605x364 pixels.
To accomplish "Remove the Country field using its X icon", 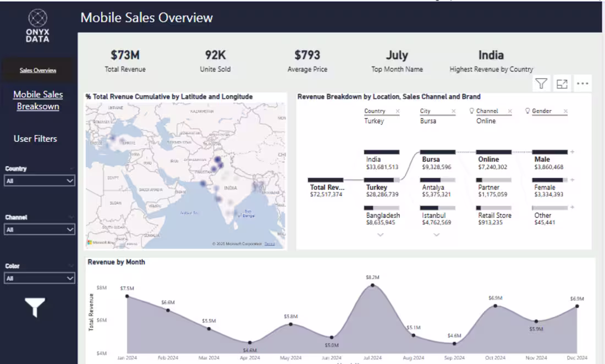I will (x=397, y=111).
